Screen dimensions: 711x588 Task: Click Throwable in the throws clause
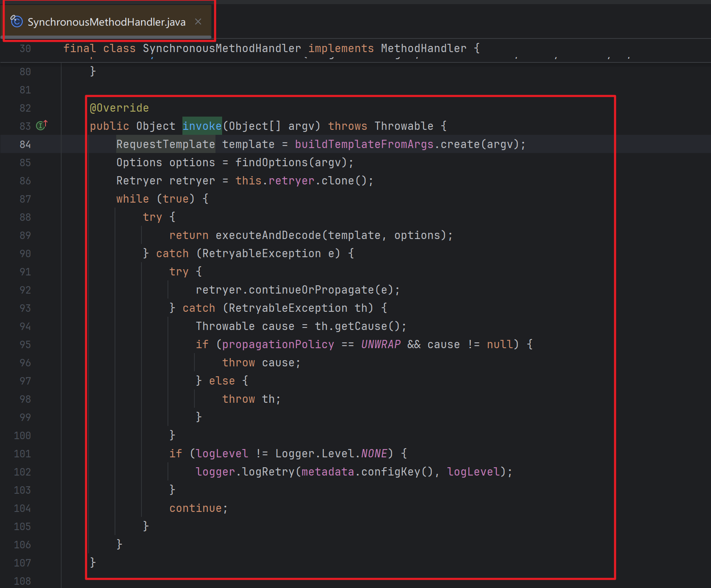pos(404,126)
